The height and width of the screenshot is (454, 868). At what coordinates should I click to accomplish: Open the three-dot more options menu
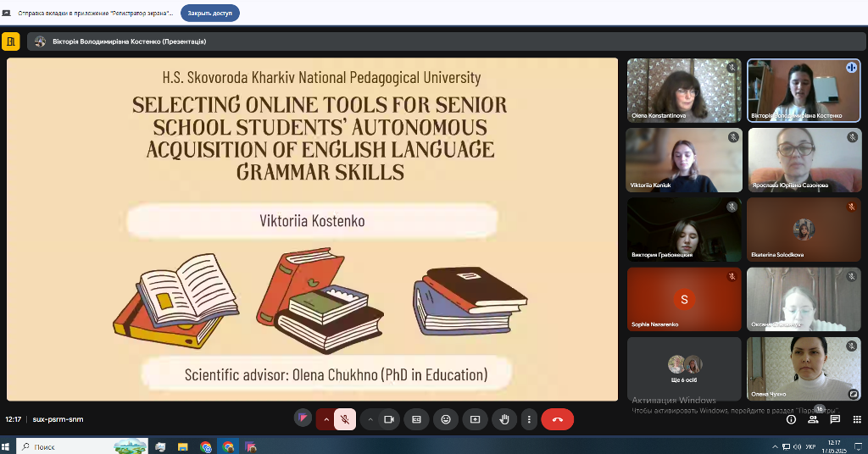pyautogui.click(x=529, y=420)
